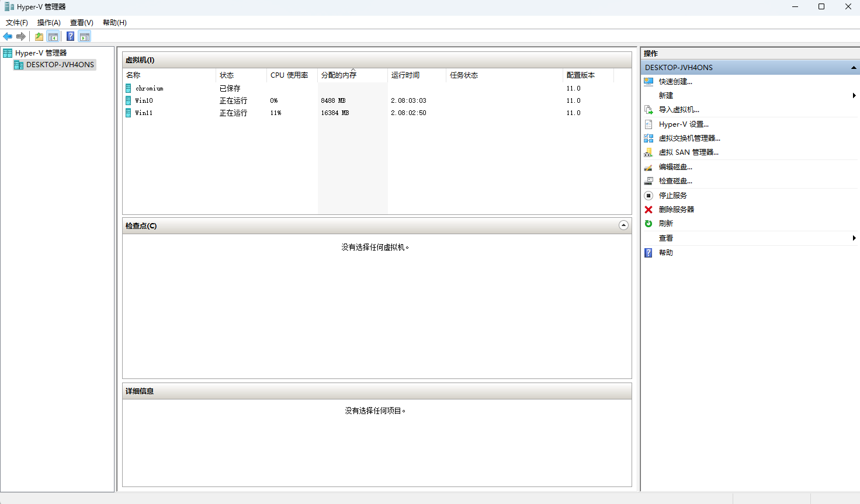The height and width of the screenshot is (504, 860).
Task: Open 虚拟交换机管理器 in actions pane
Action: [689, 138]
